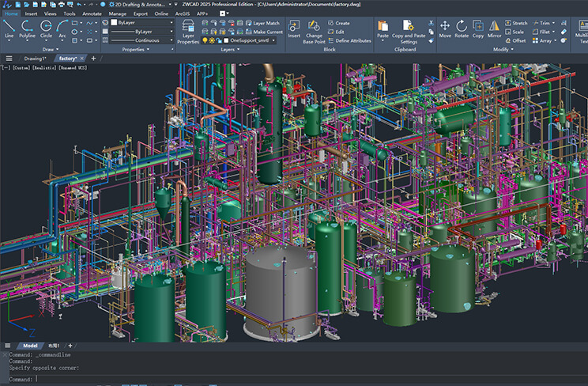Click the Make Current button

[x=265, y=32]
